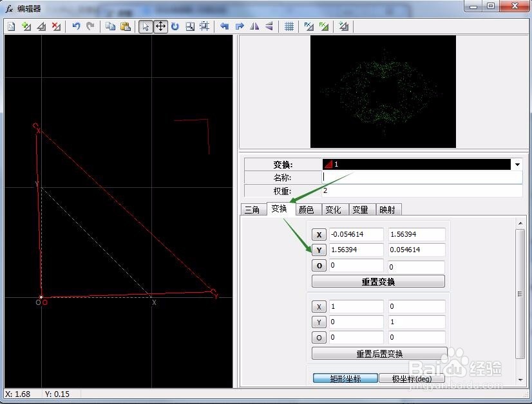532x404 pixels.
Task: Click the post-transform X field showing 1
Action: (356, 306)
